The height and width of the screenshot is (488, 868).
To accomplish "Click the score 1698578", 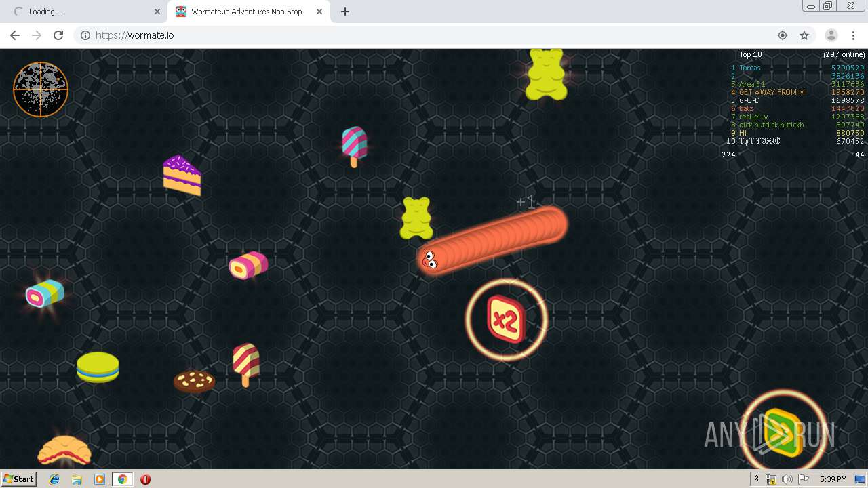I will pos(848,100).
